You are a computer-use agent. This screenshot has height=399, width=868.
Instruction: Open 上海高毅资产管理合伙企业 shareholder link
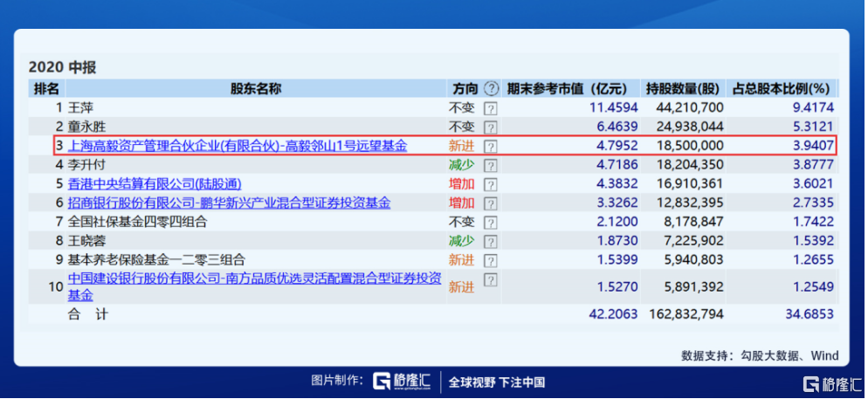click(238, 146)
